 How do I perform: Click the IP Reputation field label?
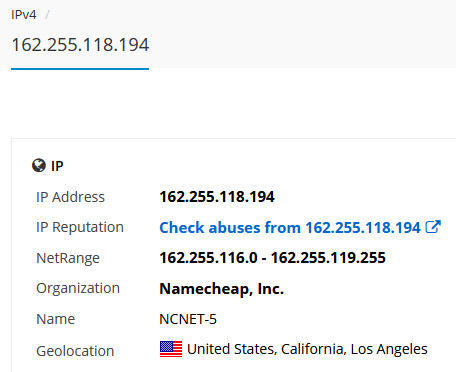tap(80, 228)
